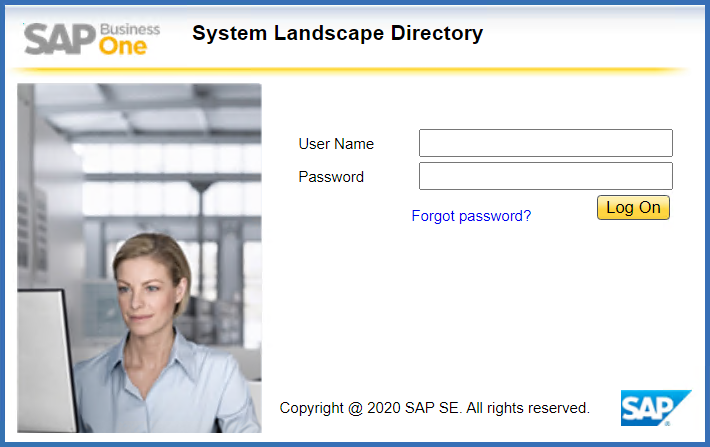Click the small "Business" word in logo
The height and width of the screenshot is (447, 710).
(129, 27)
